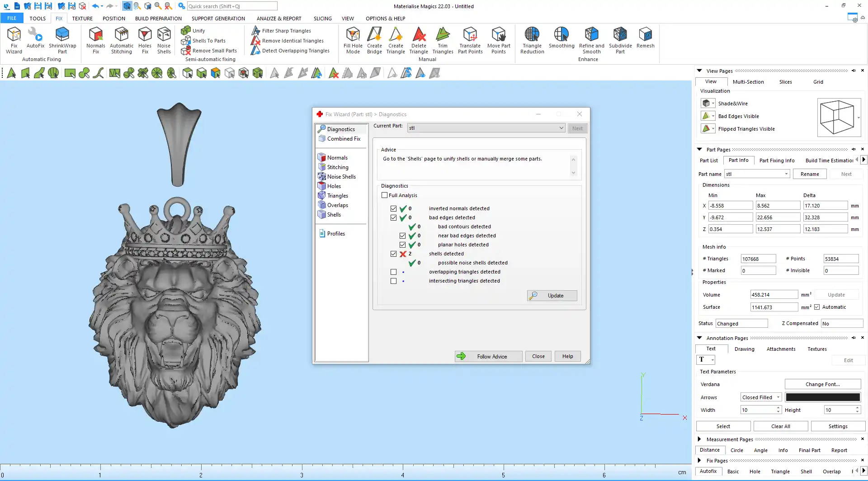Toggle near bad edges detected checkbox
Image resolution: width=868 pixels, height=481 pixels.
(402, 236)
